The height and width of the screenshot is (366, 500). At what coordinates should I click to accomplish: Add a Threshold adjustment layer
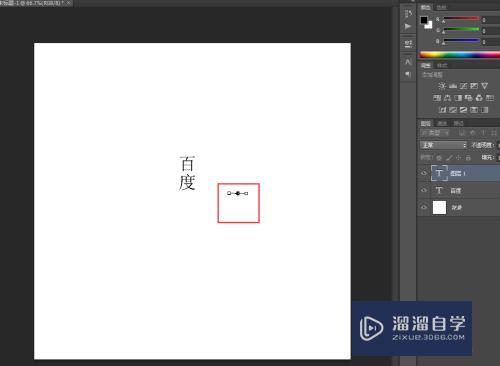coord(463,110)
